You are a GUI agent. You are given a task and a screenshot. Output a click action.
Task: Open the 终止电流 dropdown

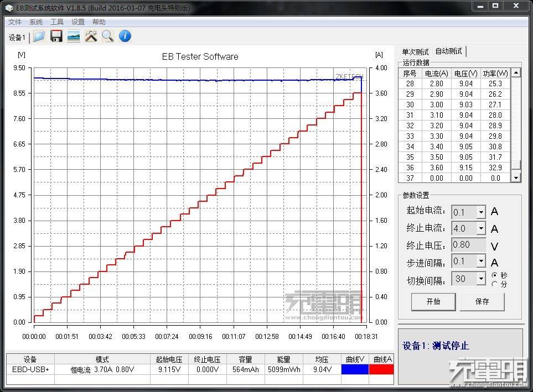point(481,228)
